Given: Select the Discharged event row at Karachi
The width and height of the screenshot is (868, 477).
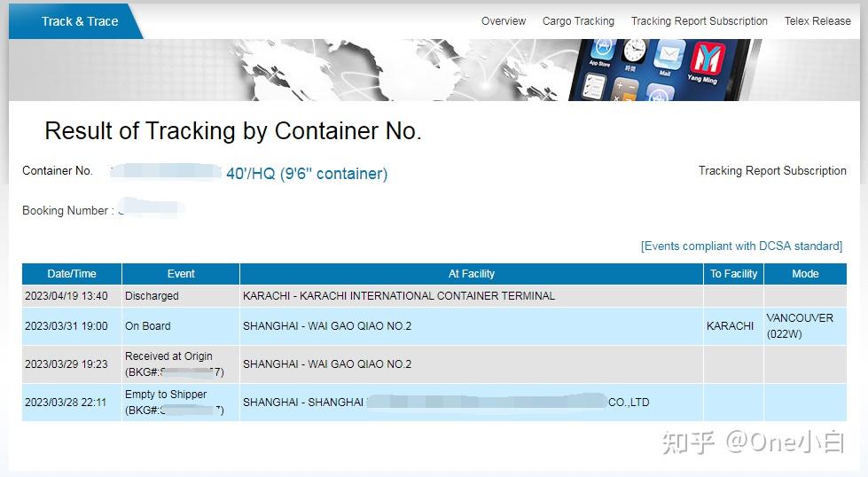Looking at the screenshot, I should 152,296.
